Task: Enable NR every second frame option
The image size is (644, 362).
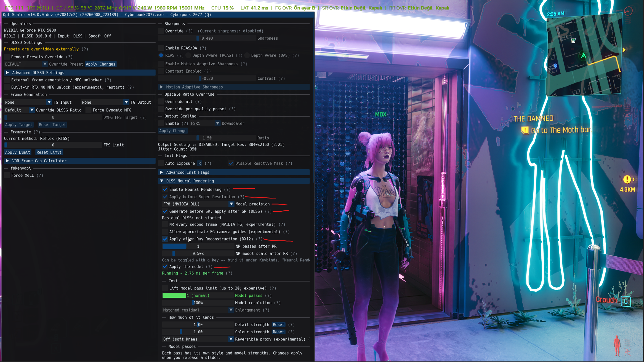Action: (x=165, y=224)
